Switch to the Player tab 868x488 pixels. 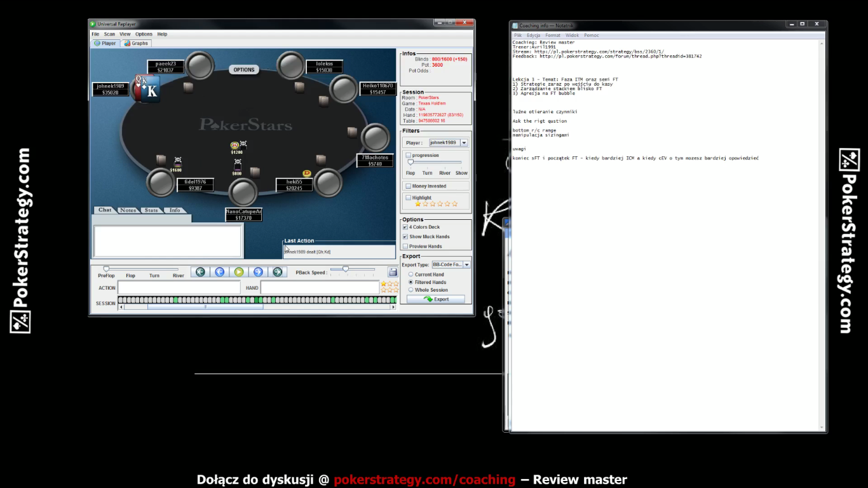105,43
